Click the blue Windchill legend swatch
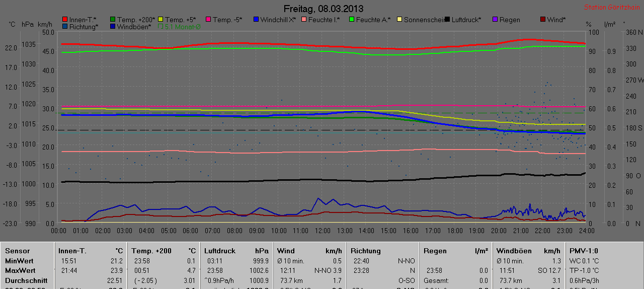Screen dimensions: 644x289 (256, 20)
